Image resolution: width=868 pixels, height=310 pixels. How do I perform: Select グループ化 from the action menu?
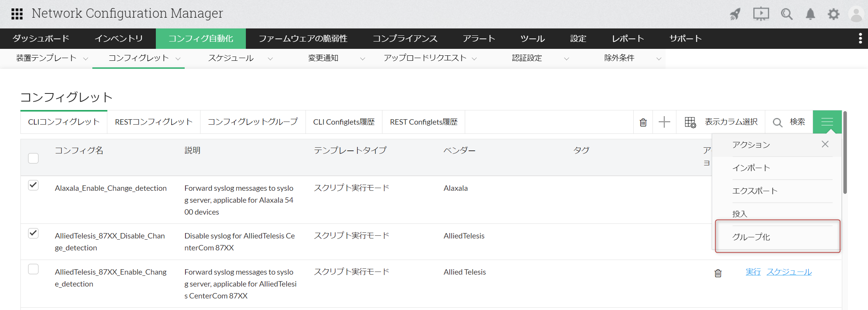751,237
